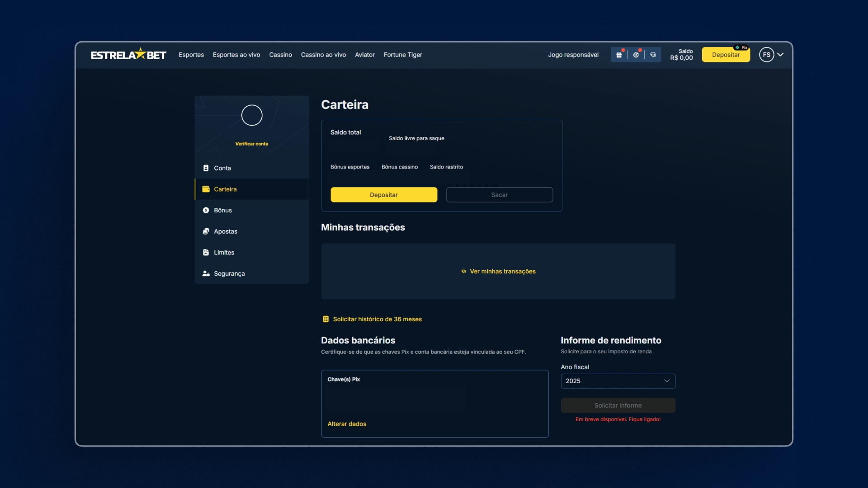868x488 pixels.
Task: Click the Ver minhas transações link
Action: pyautogui.click(x=502, y=271)
